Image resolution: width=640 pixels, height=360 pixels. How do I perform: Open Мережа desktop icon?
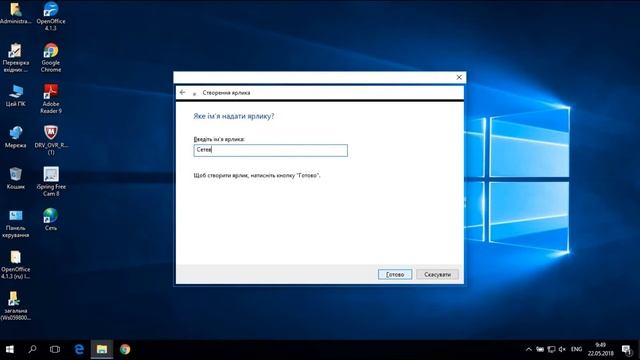[x=16, y=137]
